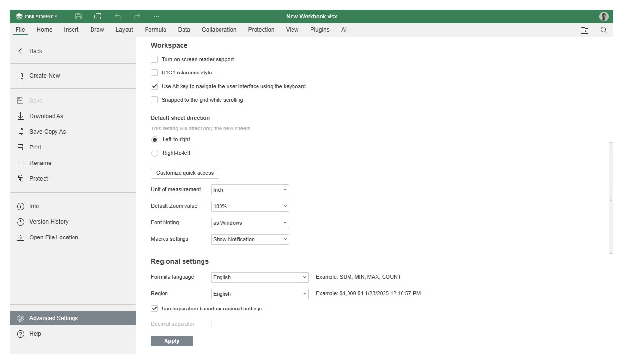Open the user profile avatar
This screenshot has width=623, height=364.
point(604,17)
